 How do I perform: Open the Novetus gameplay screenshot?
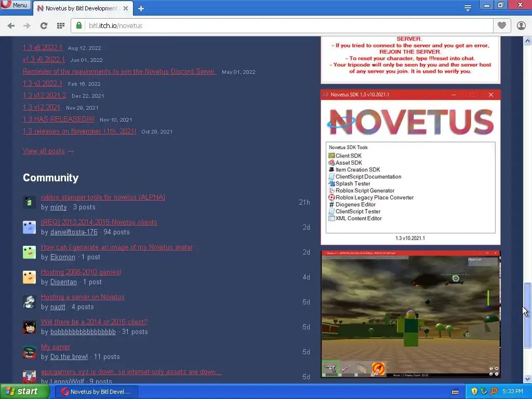coord(410,314)
